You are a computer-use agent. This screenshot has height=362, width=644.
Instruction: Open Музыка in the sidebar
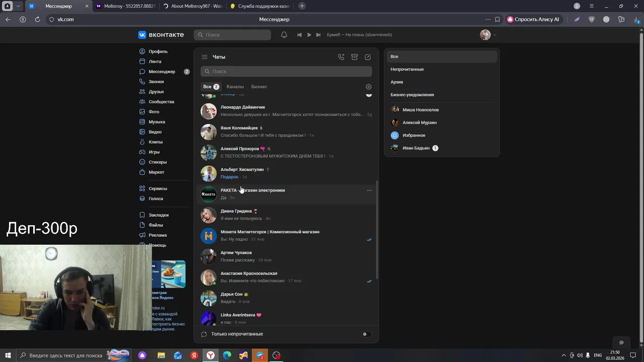[156, 122]
